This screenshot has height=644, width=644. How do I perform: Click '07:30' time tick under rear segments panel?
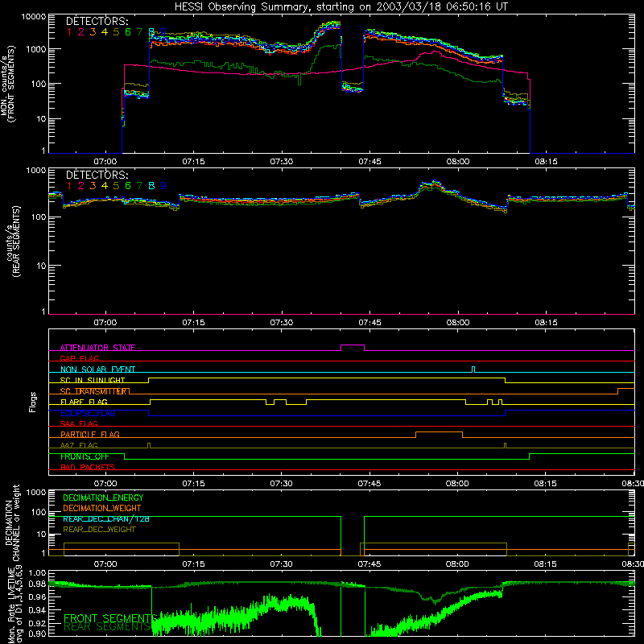[x=281, y=323]
